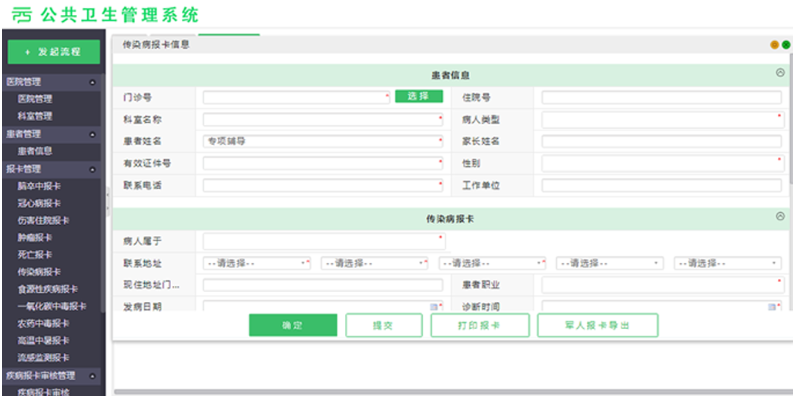800x400 pixels.
Task: Click the 提交 button
Action: pyautogui.click(x=384, y=326)
